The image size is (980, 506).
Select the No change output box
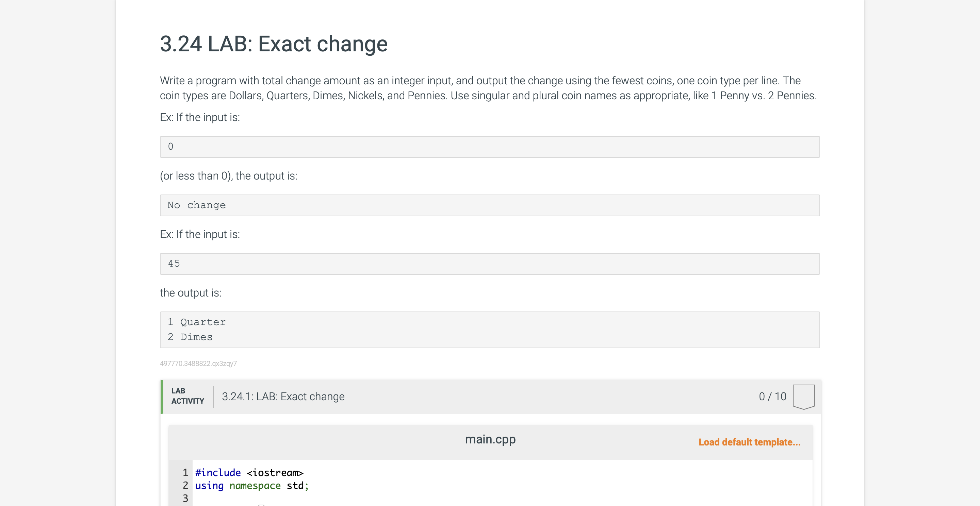coord(490,205)
